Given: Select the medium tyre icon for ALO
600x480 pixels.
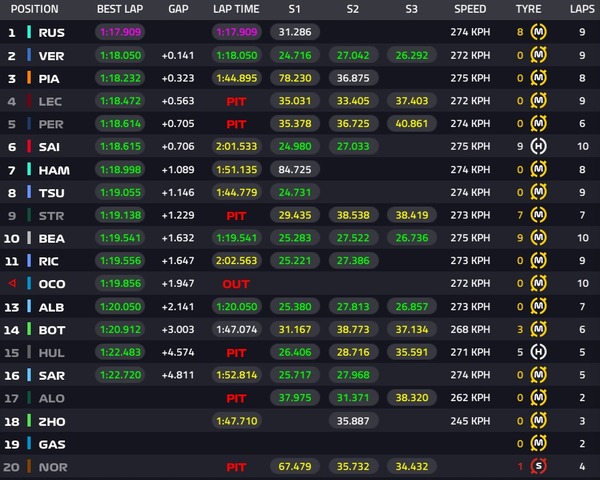Looking at the screenshot, I should pyautogui.click(x=539, y=398).
